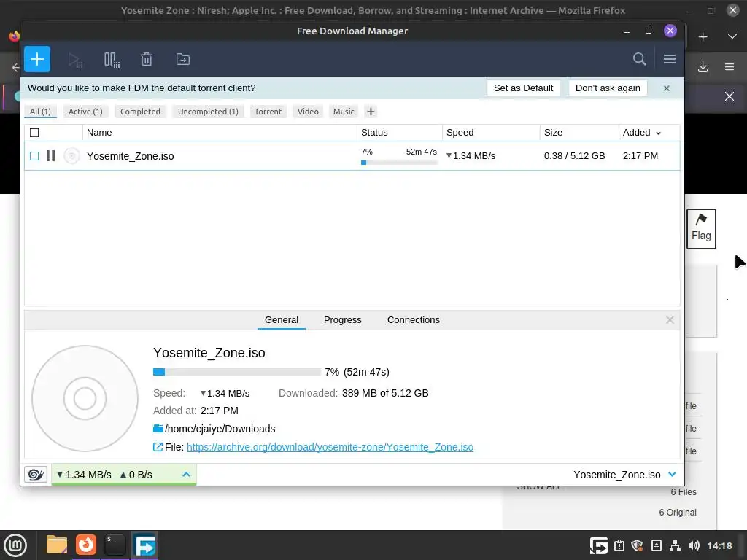Click details panel progress bar
The image size is (747, 560).
[237, 372]
